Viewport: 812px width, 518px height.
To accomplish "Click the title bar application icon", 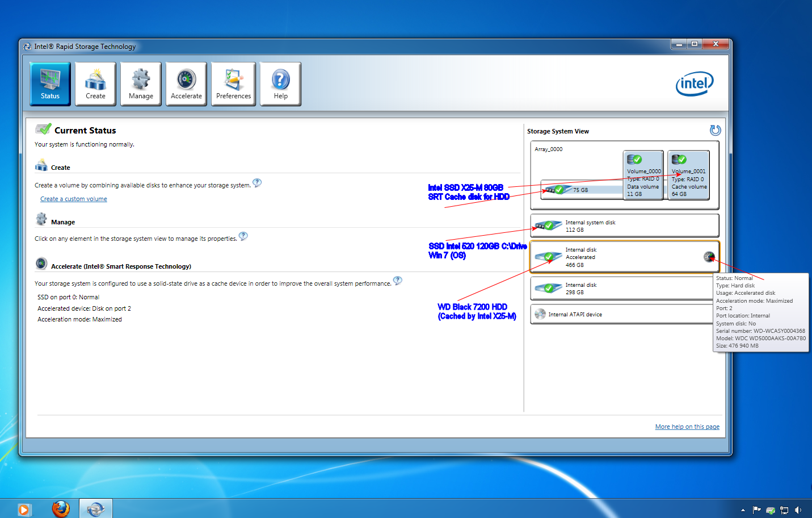I will click(x=27, y=47).
